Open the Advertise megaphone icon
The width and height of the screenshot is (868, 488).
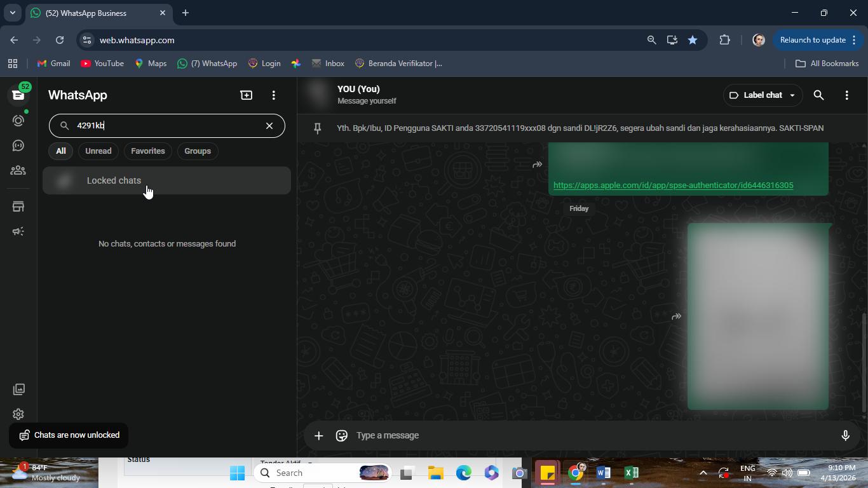coord(18,231)
